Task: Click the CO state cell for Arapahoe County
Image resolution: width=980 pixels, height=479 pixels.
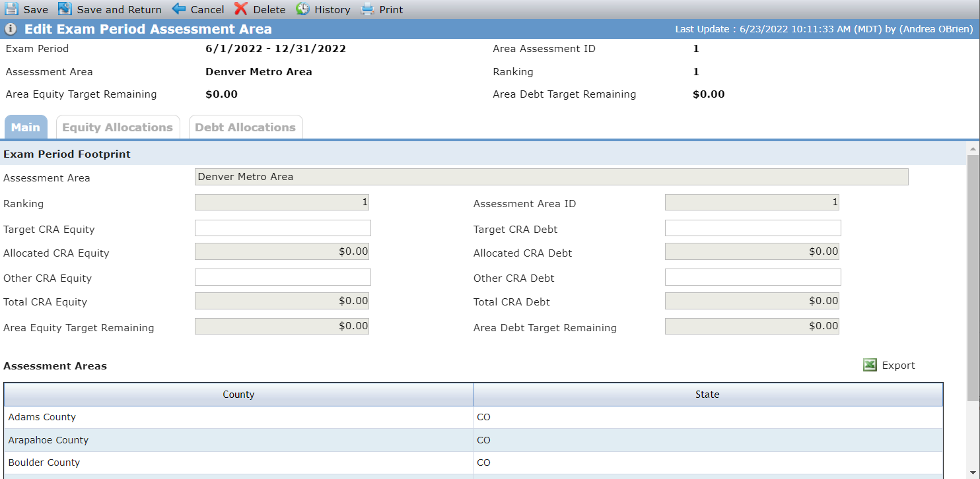Action: coord(708,440)
